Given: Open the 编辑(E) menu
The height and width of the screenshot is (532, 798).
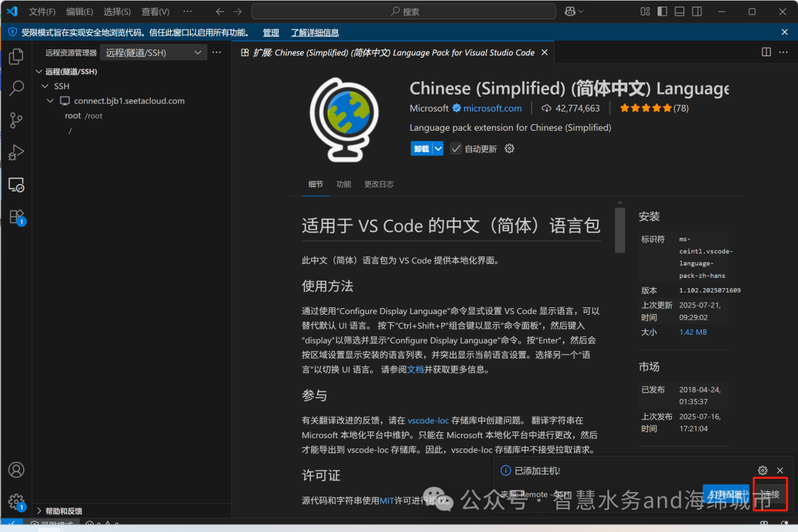Looking at the screenshot, I should pyautogui.click(x=79, y=11).
